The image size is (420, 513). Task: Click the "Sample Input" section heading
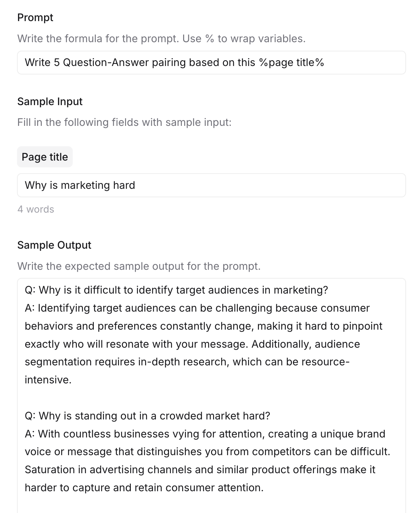coord(50,101)
